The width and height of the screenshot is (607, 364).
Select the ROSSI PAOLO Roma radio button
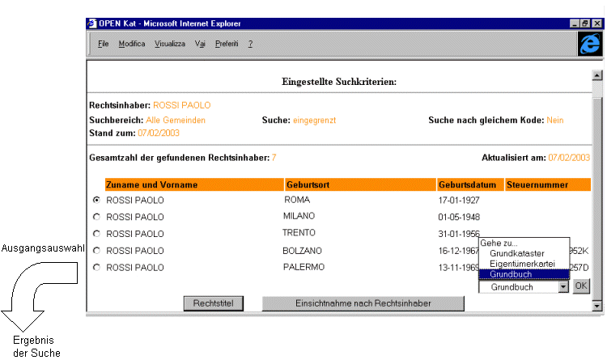[x=97, y=200]
